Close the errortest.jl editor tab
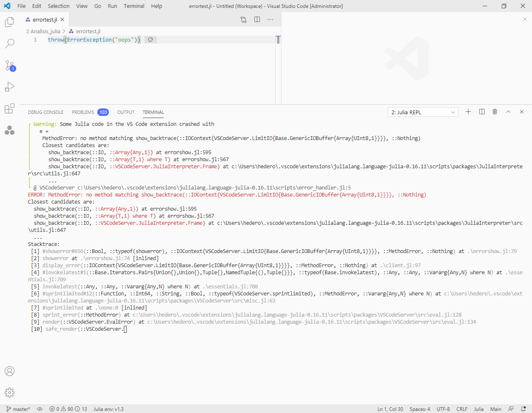Screen dimensions: 532x413 pyautogui.click(x=62, y=20)
